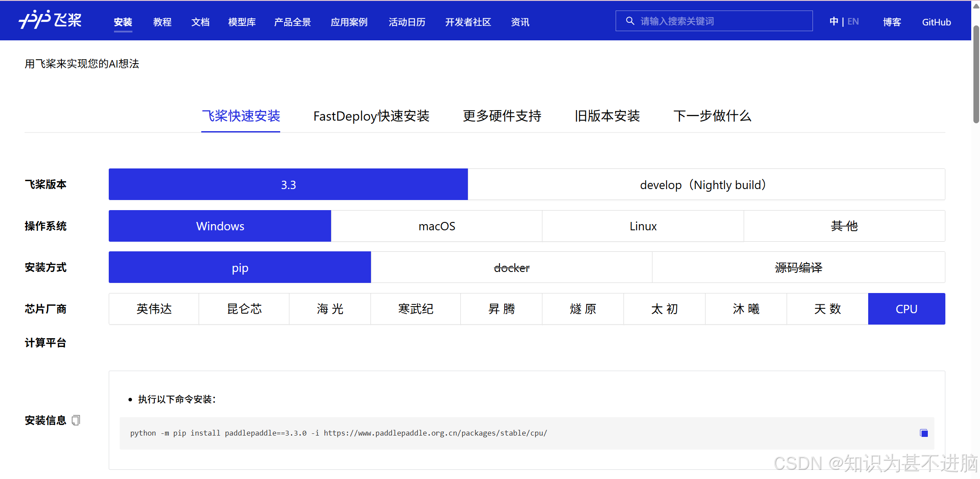Viewport: 980px width, 479px height.
Task: Click the 用飞桨来实现您的AI想法 heading text
Action: click(82, 64)
